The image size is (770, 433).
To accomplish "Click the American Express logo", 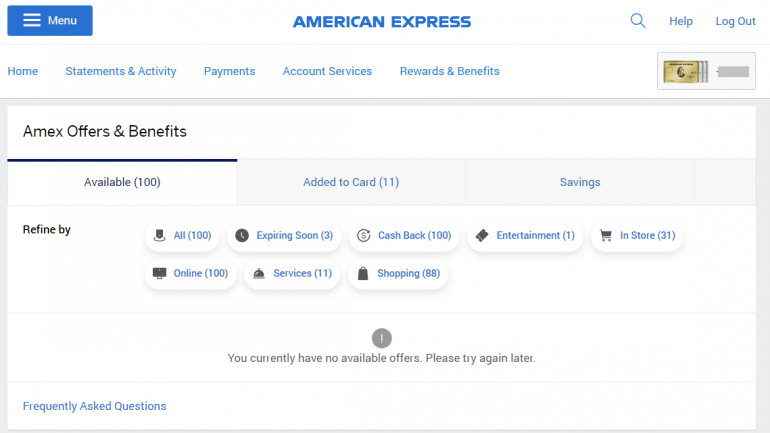I will coord(382,21).
